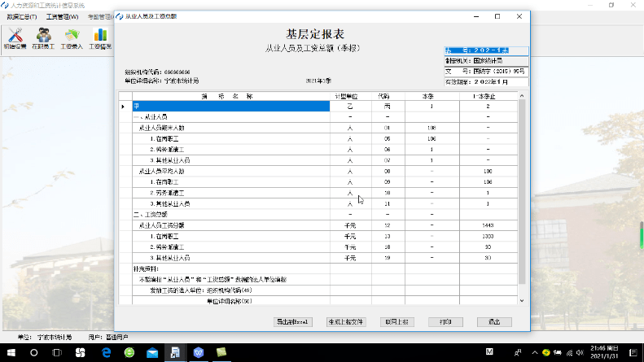The image size is (644, 362).
Task: Open Windows Start menu
Action: coord(11,352)
